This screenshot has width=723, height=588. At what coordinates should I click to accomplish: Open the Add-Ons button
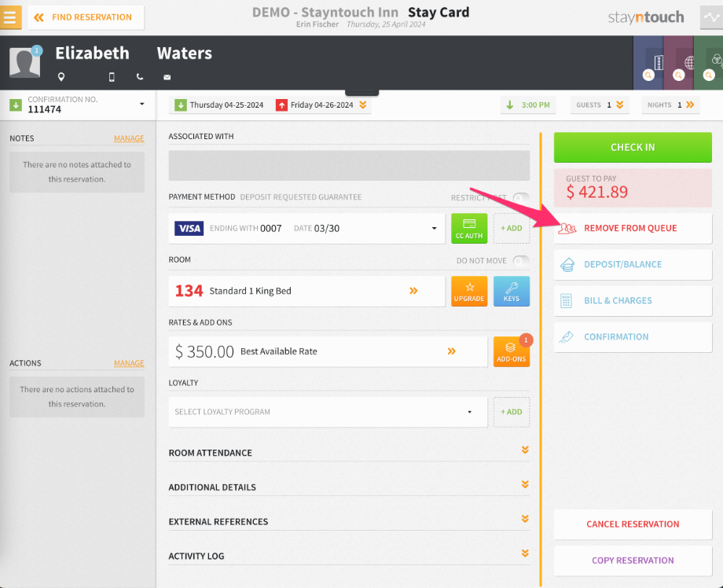(x=512, y=352)
